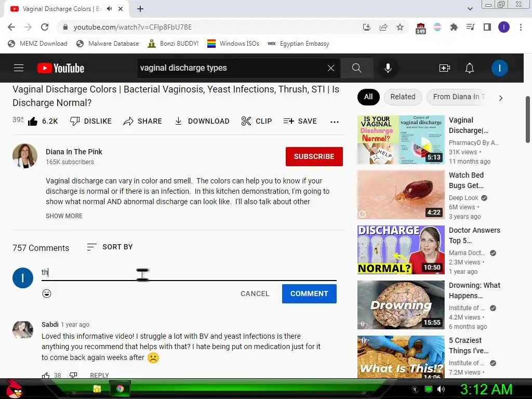This screenshot has width=532, height=399.
Task: Reply to Sabdi's comment
Action: pos(99,375)
